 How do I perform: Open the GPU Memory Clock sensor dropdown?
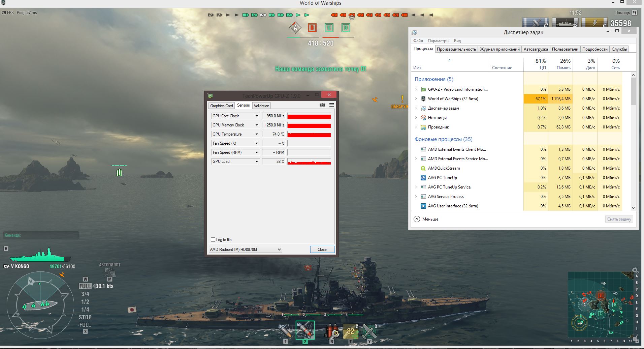pos(257,125)
